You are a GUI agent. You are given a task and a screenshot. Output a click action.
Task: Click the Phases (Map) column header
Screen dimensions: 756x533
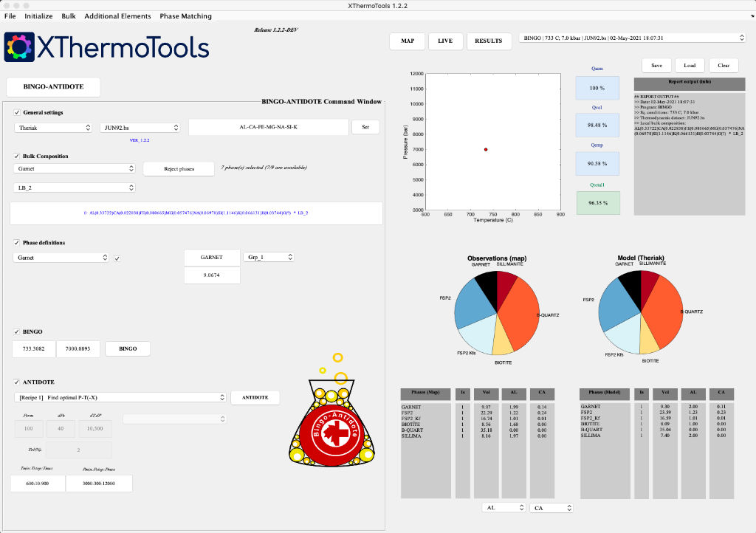(426, 393)
